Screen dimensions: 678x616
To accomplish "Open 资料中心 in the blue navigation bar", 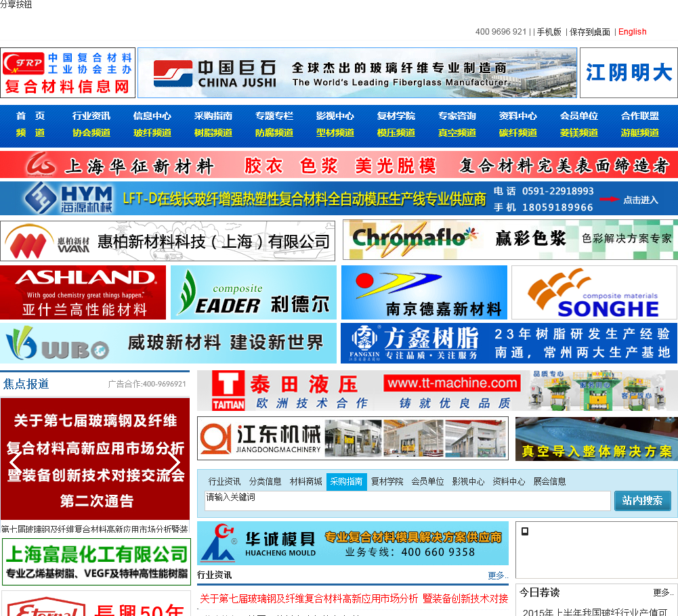I will pyautogui.click(x=518, y=116).
